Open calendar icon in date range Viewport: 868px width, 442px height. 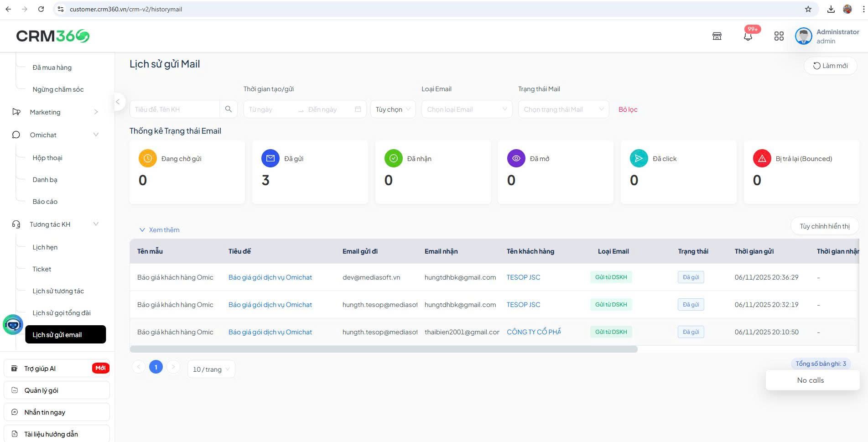pyautogui.click(x=358, y=109)
